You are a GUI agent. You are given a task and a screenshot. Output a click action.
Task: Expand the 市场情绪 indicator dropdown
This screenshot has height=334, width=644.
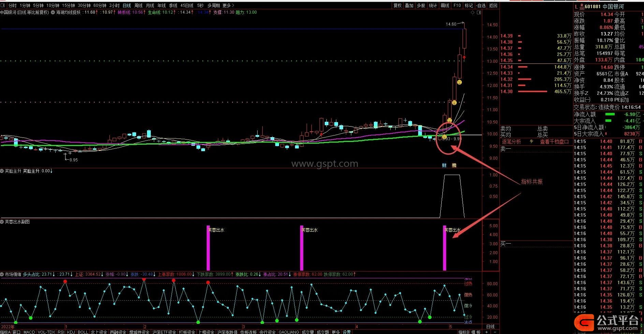[2, 274]
